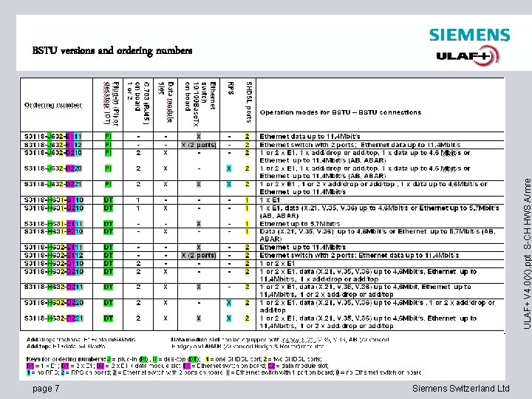Viewport: 532px width, 399px height.
Task: Click the X (2 ports) cell in J632-E112 row
Action: tap(199, 145)
